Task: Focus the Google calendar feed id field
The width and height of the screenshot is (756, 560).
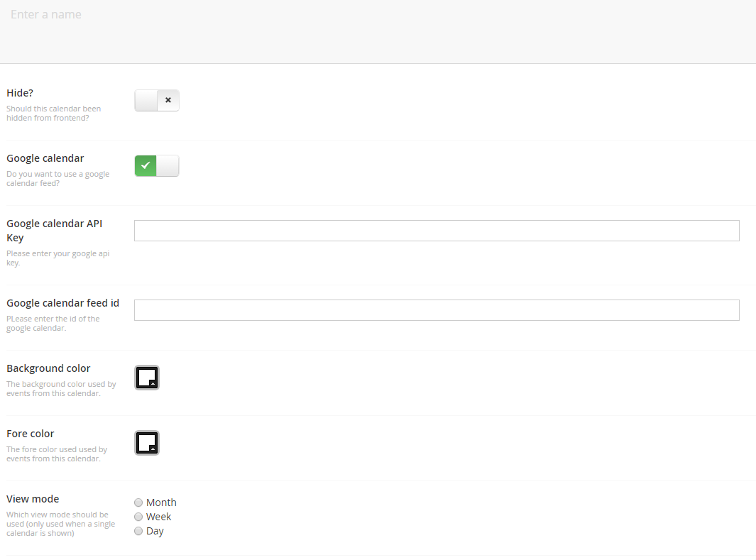Action: [x=437, y=310]
